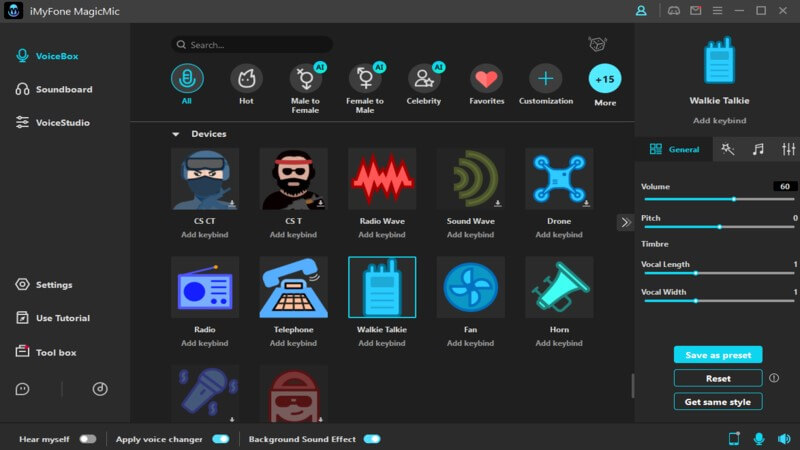
Task: Choose the Drone voice
Action: pos(559,179)
